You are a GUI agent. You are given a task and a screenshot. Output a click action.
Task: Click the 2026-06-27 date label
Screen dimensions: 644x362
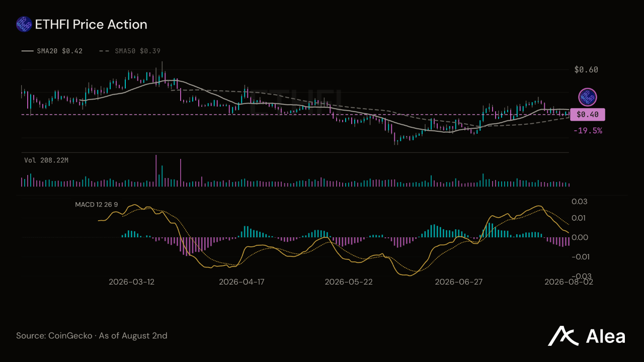click(x=459, y=282)
